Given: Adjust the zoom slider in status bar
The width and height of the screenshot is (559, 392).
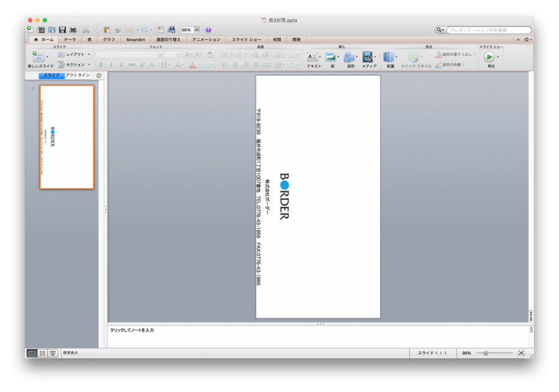Looking at the screenshot, I should [x=486, y=353].
